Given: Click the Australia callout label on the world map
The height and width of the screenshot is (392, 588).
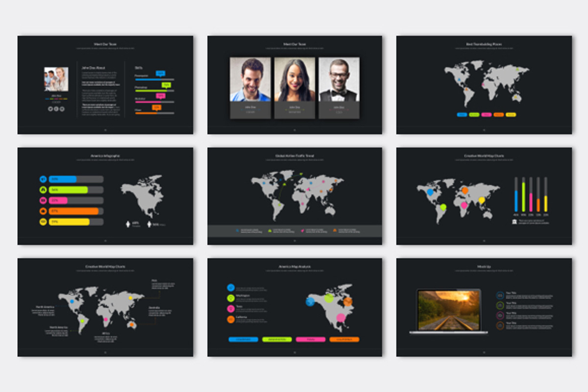Looking at the screenshot, I should (x=154, y=308).
